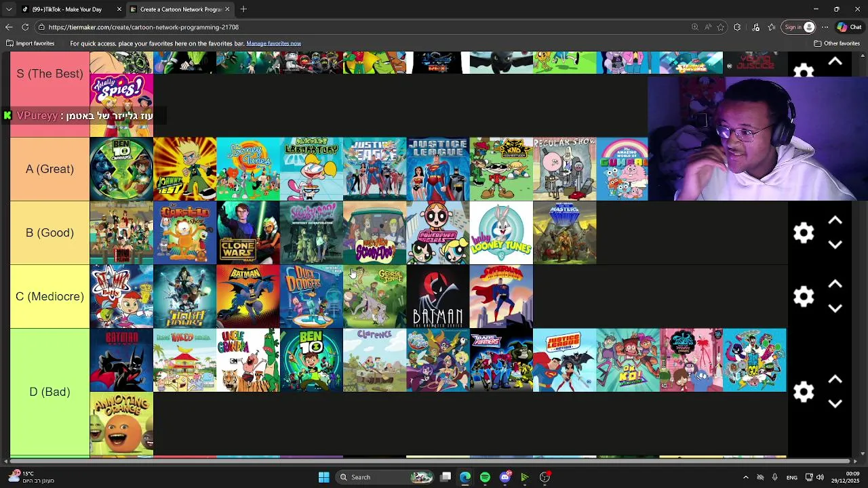This screenshot has height=488, width=868.
Task: Select the Clarence thumbnail
Action: coord(374,360)
